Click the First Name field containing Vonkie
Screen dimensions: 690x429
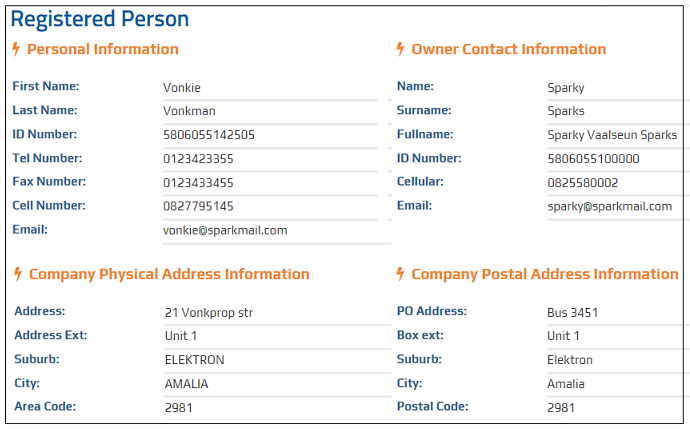269,88
